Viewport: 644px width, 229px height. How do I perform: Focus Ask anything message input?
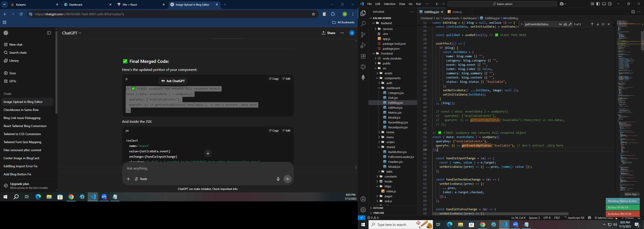pyautogui.click(x=208, y=168)
